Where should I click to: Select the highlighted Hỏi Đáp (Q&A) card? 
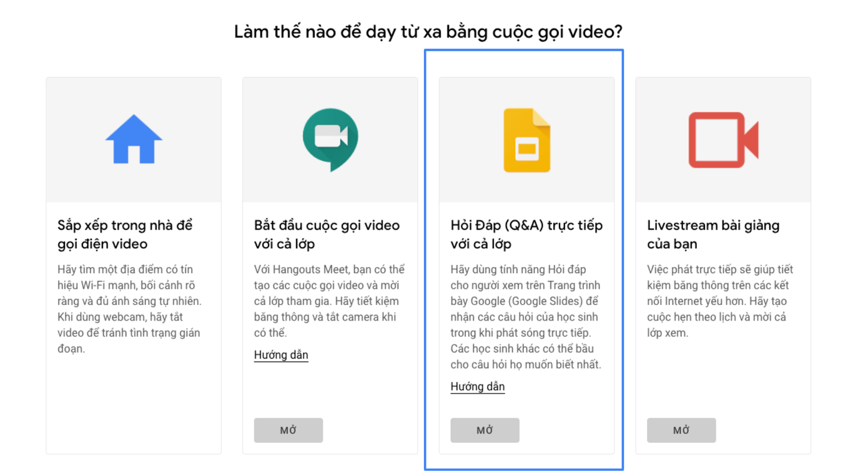pyautogui.click(x=526, y=262)
